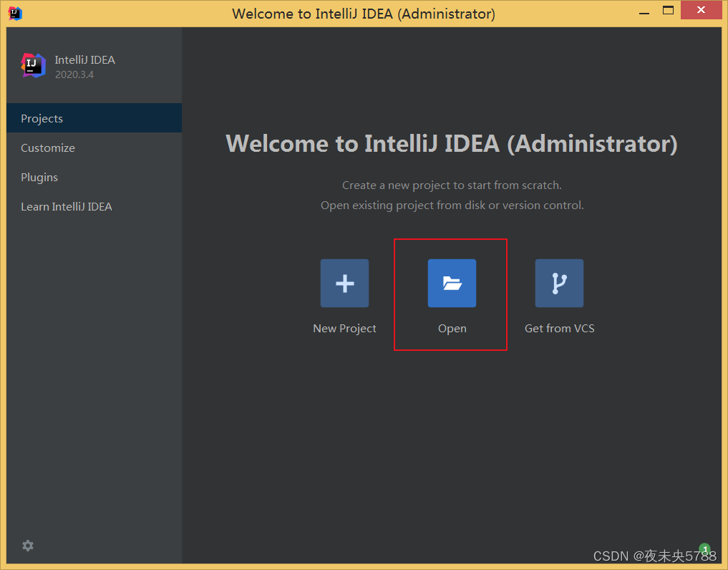Click the Get from VCS label
The image size is (728, 570).
560,329
